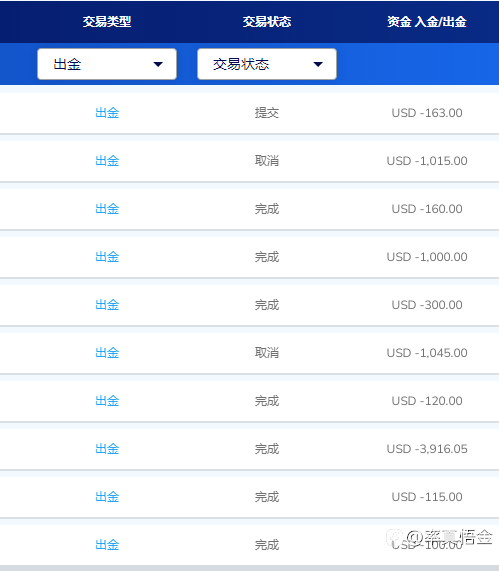Screen dimensions: 499x571
Task: Open the 出金 link for USD -1,000.00
Action: (107, 257)
